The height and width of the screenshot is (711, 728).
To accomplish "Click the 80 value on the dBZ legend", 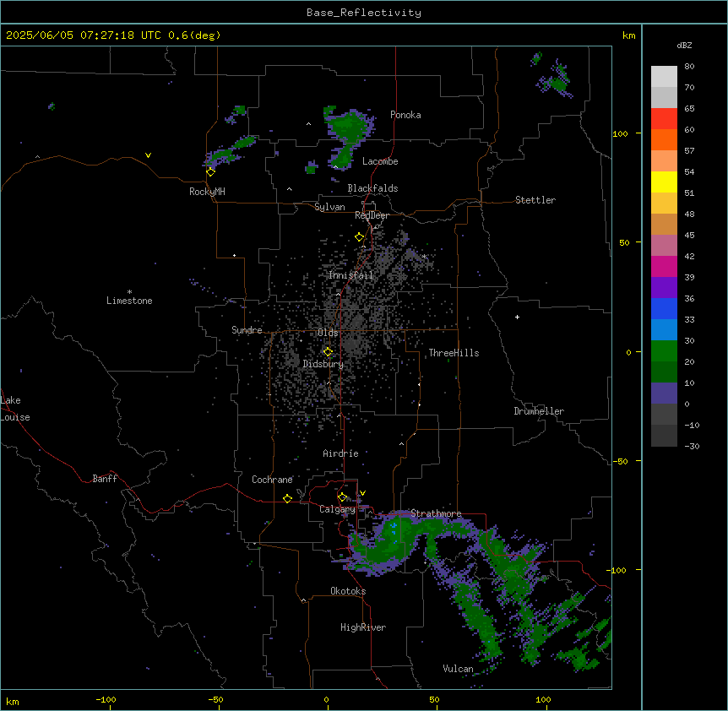I will click(x=689, y=67).
